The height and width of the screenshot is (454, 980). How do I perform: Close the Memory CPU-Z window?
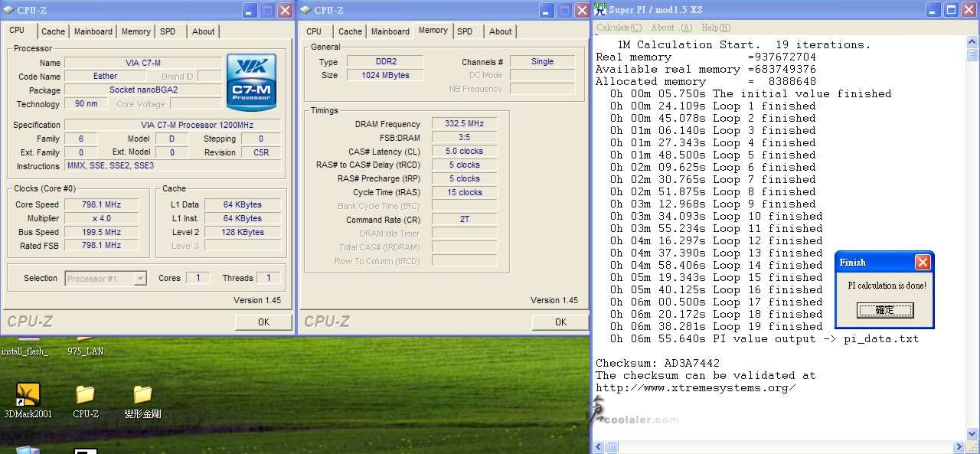pos(582,10)
